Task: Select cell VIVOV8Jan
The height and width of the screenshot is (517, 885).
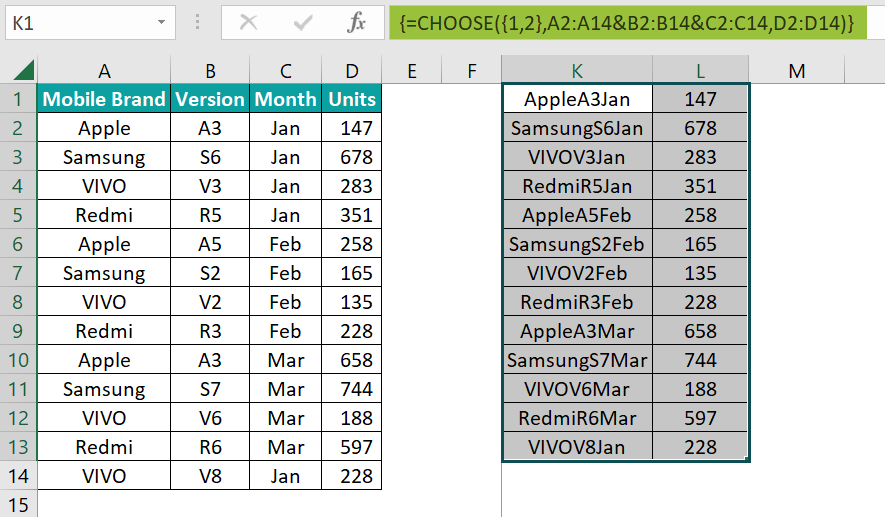Action: click(577, 447)
